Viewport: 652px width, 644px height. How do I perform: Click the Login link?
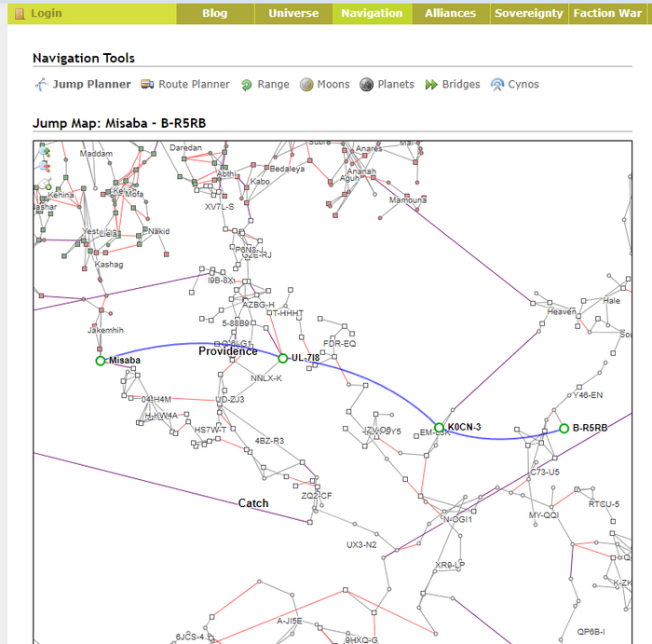click(47, 13)
